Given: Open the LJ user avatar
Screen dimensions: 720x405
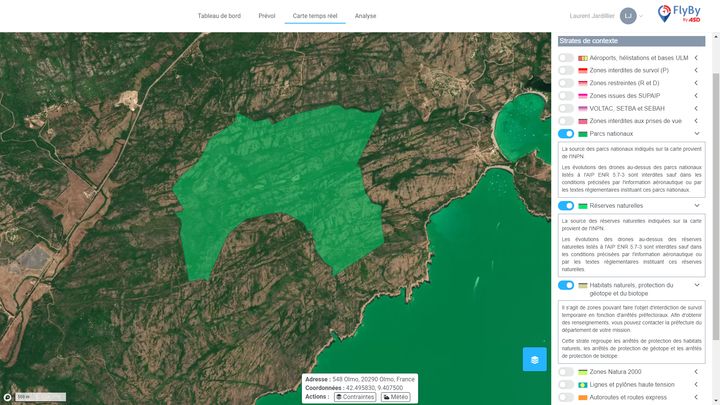Looking at the screenshot, I should pos(628,16).
